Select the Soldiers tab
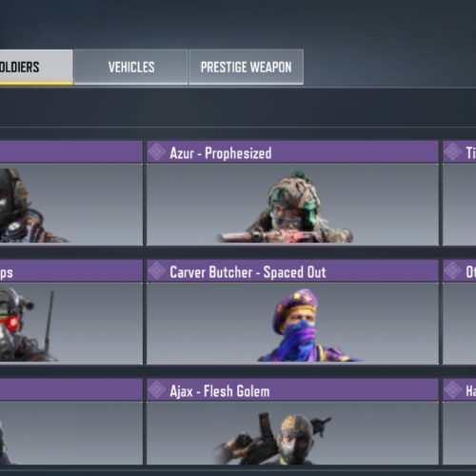Viewport: 476px width, 476px height. tap(36, 67)
